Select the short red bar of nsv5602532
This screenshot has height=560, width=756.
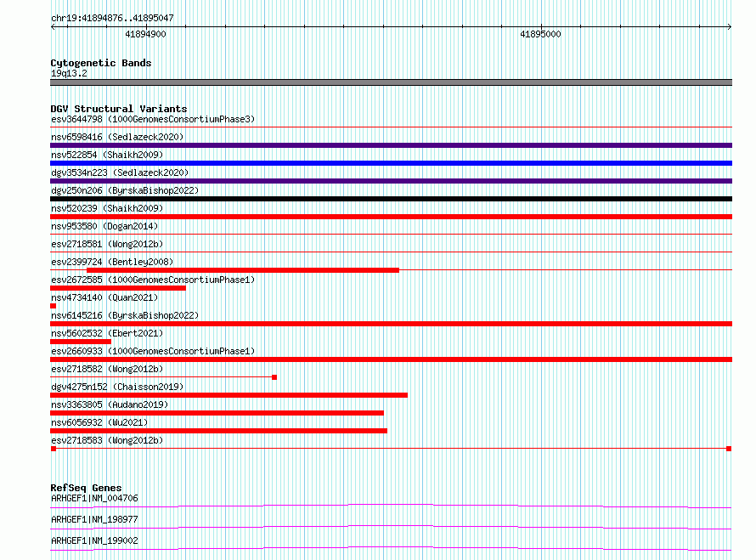[81, 342]
